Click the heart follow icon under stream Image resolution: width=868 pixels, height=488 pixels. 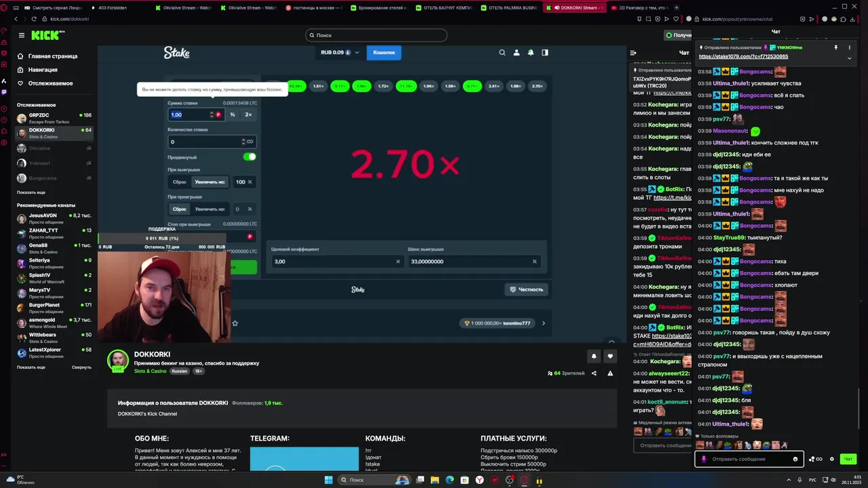610,356
